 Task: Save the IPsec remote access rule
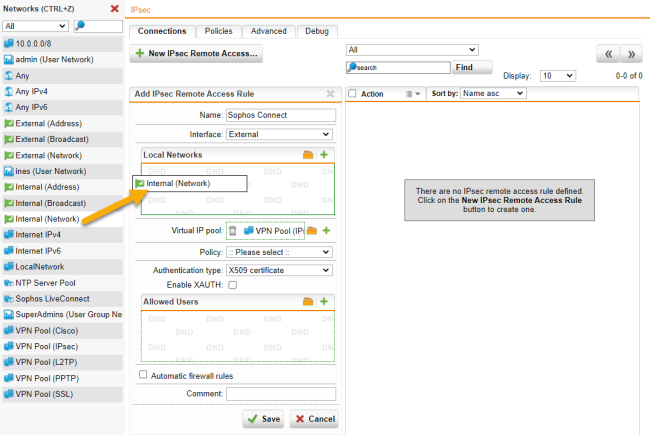264,419
